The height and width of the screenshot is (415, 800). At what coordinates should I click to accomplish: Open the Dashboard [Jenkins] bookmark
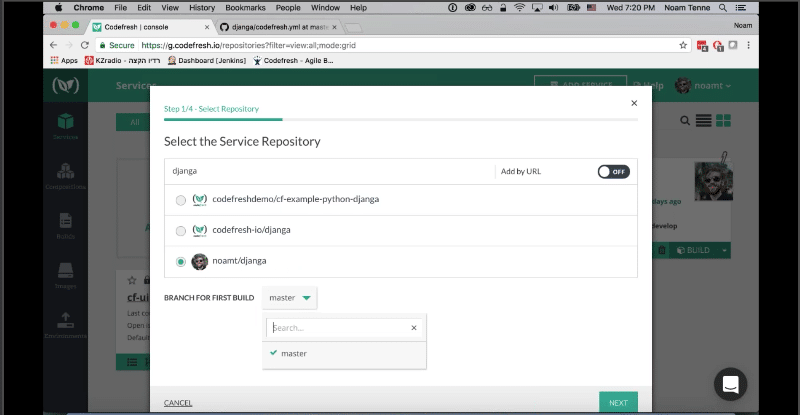[x=207, y=60]
